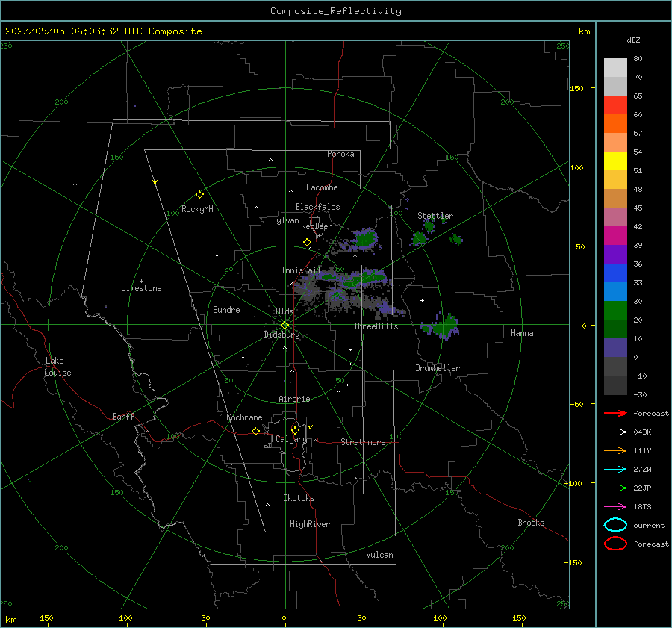Viewport: 672px width, 628px height.
Task: Click the Blackfalds town label
Action: (317, 207)
